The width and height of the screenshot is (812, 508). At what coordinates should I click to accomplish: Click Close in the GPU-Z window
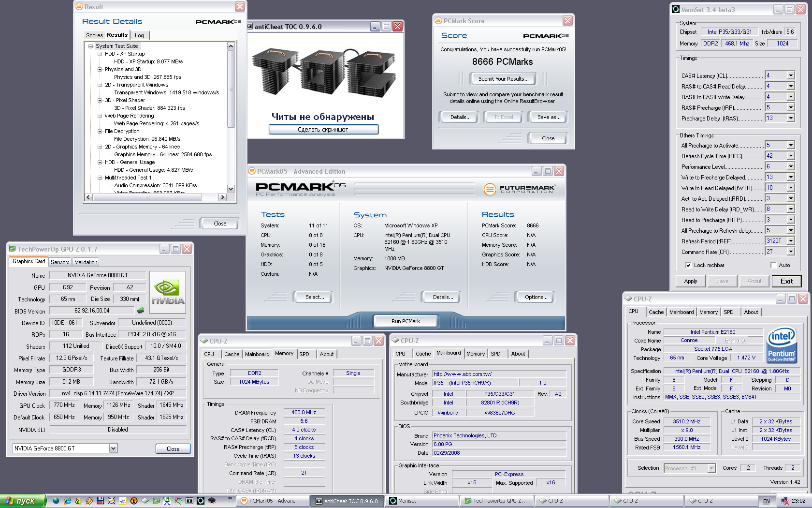[x=173, y=449]
